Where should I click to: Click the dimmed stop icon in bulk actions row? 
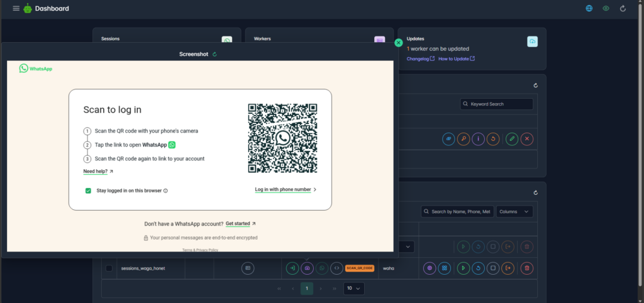point(493,247)
